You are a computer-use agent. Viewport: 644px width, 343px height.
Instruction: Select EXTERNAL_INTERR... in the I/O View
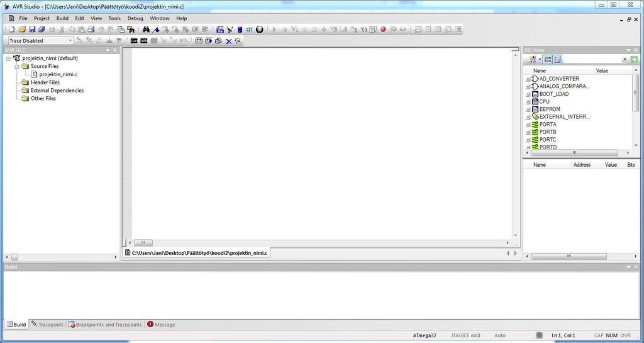tap(564, 116)
